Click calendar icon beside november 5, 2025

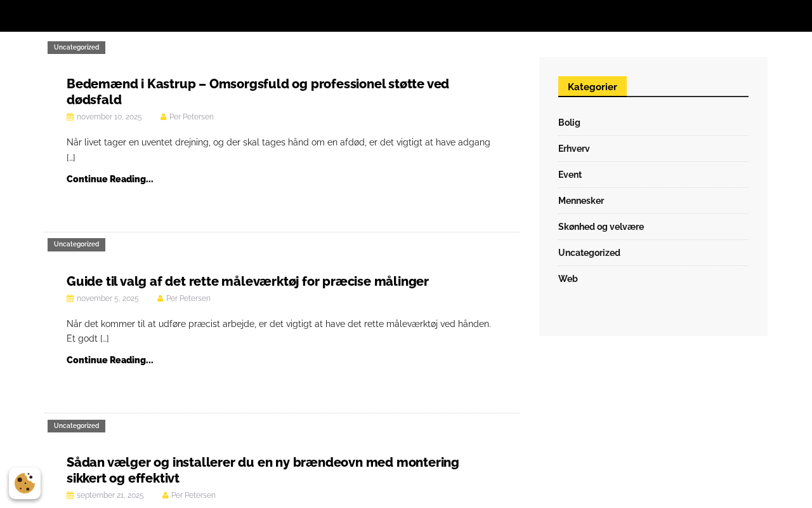click(70, 298)
